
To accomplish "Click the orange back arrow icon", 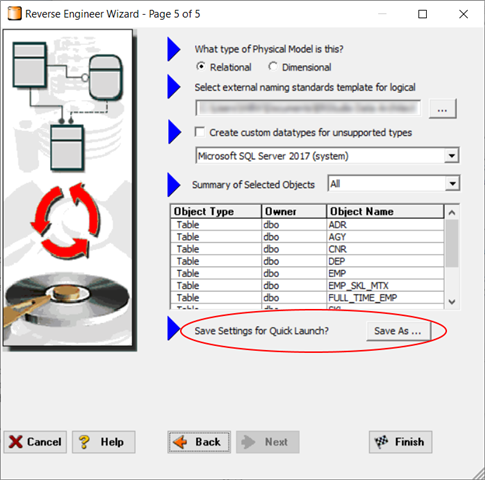I will pyautogui.click(x=180, y=442).
